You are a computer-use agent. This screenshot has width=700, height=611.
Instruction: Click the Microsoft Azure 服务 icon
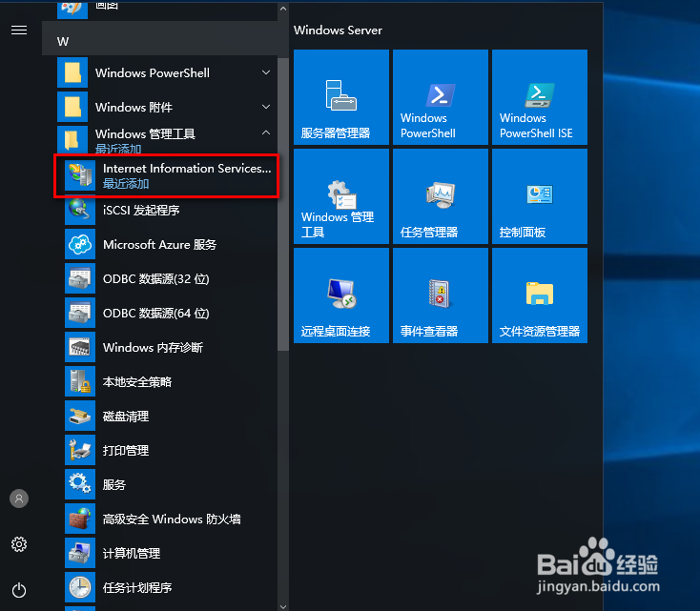pyautogui.click(x=80, y=244)
